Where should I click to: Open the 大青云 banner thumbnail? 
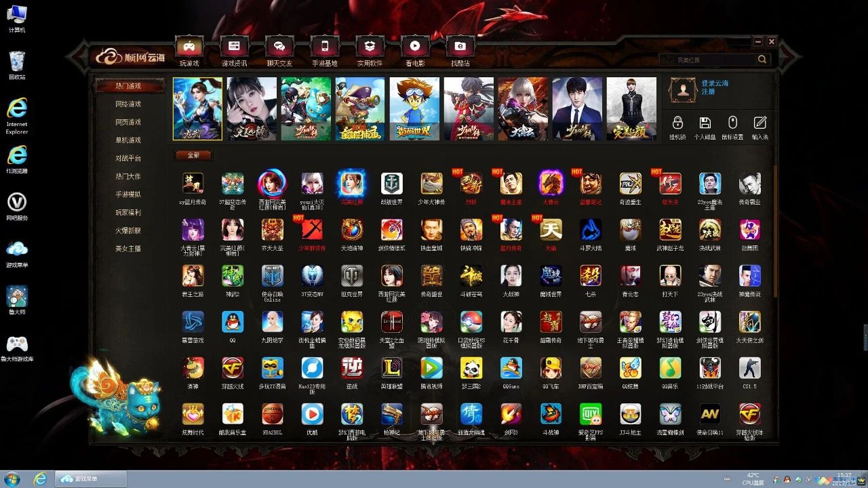[x=523, y=108]
